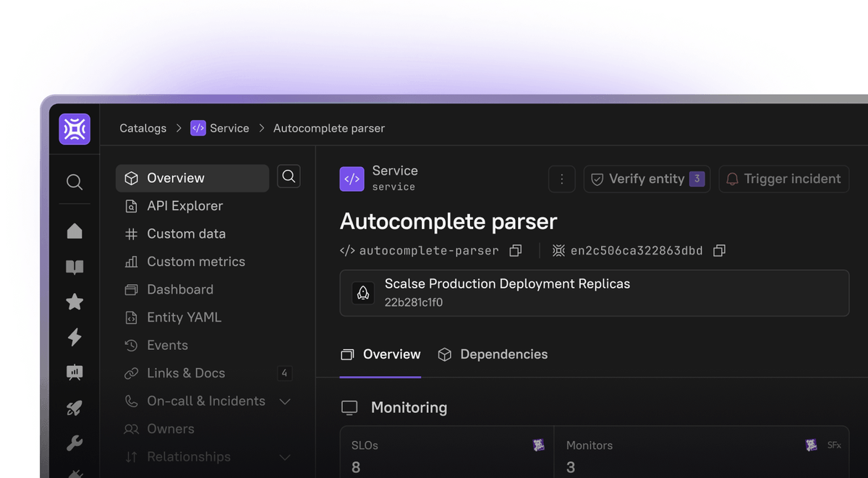Select the Overview tab
This screenshot has width=868, height=478.
(380, 354)
